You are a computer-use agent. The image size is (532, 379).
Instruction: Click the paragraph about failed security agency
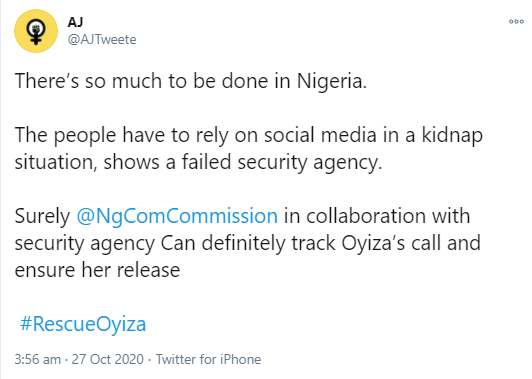(248, 149)
